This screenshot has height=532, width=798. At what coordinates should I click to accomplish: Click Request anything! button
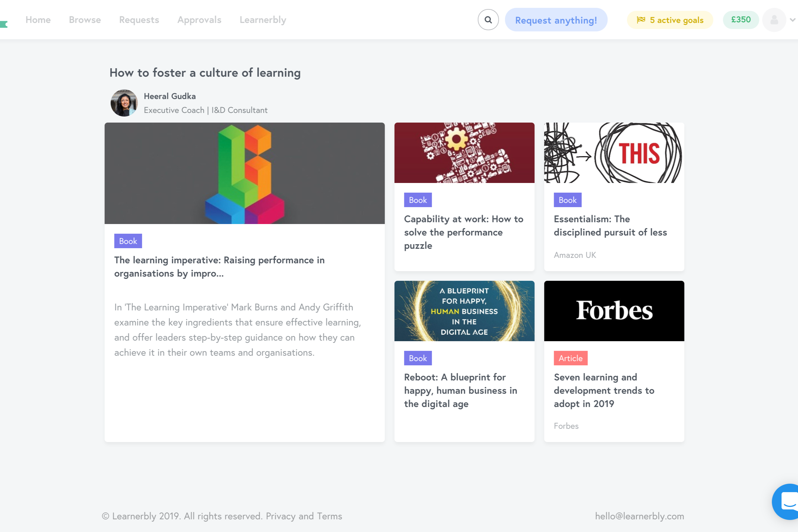point(556,20)
